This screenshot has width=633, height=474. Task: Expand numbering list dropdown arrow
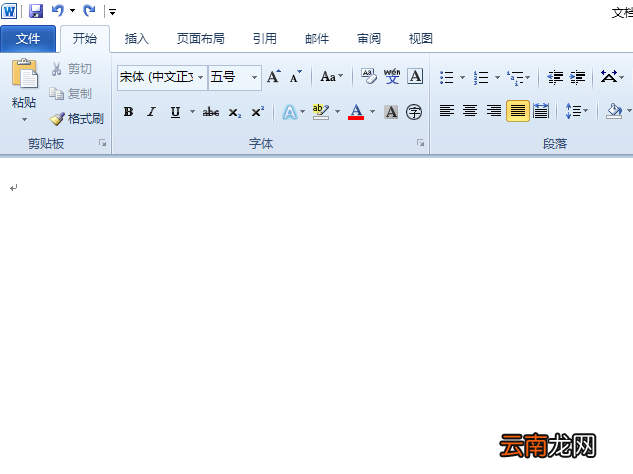click(497, 77)
